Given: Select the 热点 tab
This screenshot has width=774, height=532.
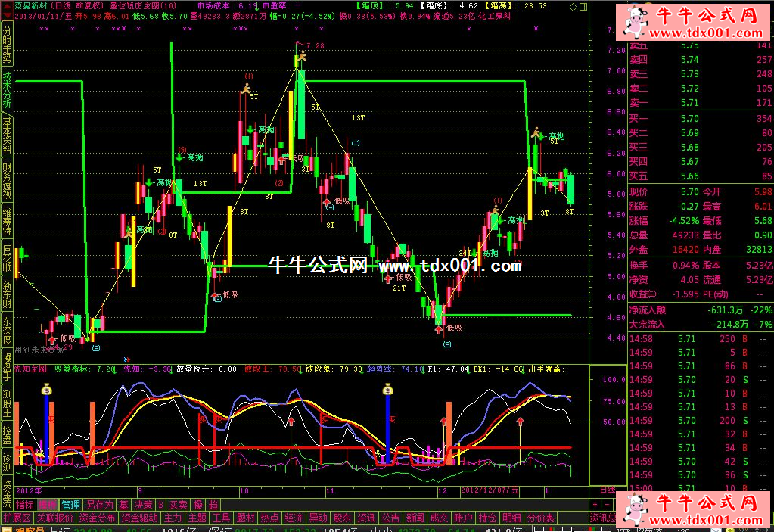Looking at the screenshot, I should [269, 518].
